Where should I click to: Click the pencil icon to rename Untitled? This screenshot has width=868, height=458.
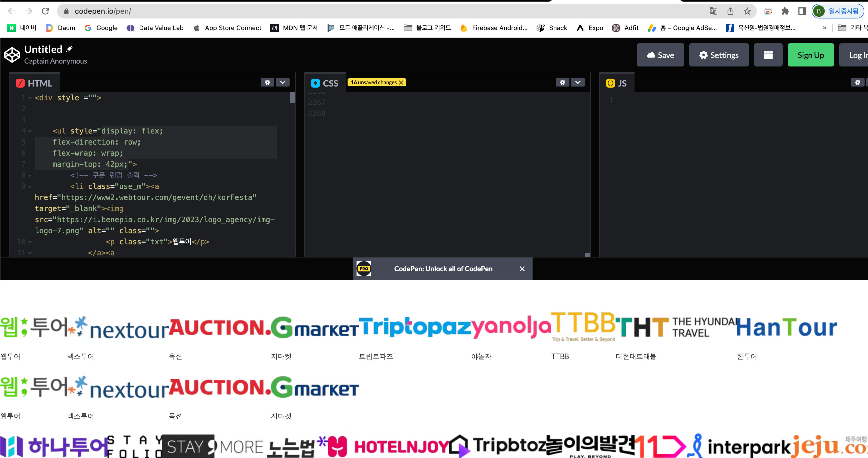coord(69,49)
